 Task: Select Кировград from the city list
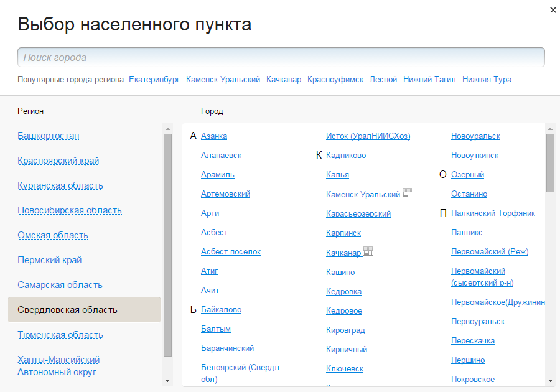pos(344,330)
